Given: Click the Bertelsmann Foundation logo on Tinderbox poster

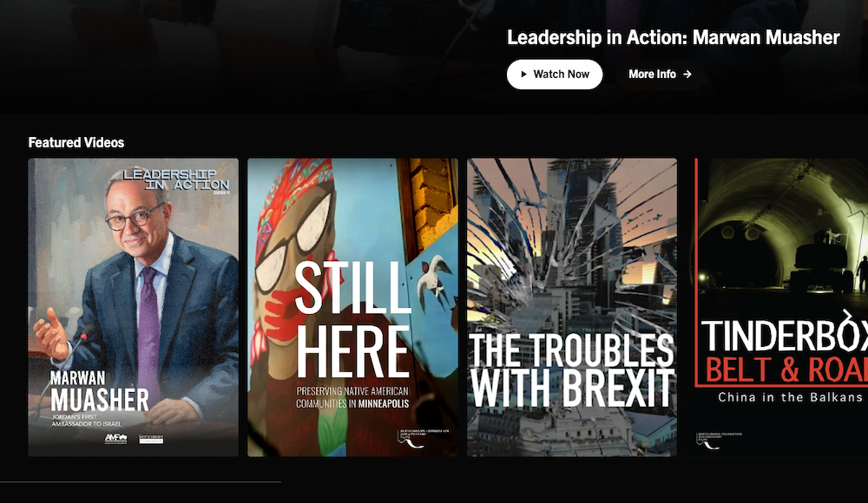Looking at the screenshot, I should [x=712, y=441].
